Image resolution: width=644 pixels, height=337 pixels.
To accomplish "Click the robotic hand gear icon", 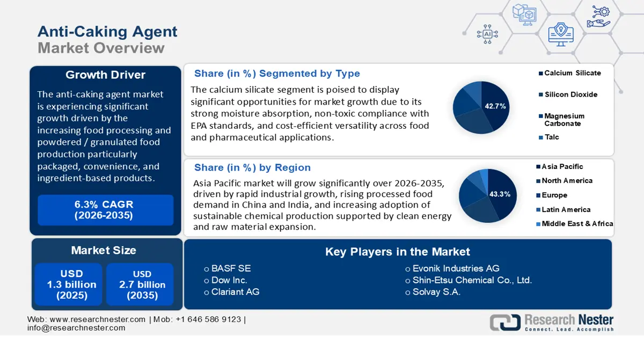I will [x=598, y=16].
